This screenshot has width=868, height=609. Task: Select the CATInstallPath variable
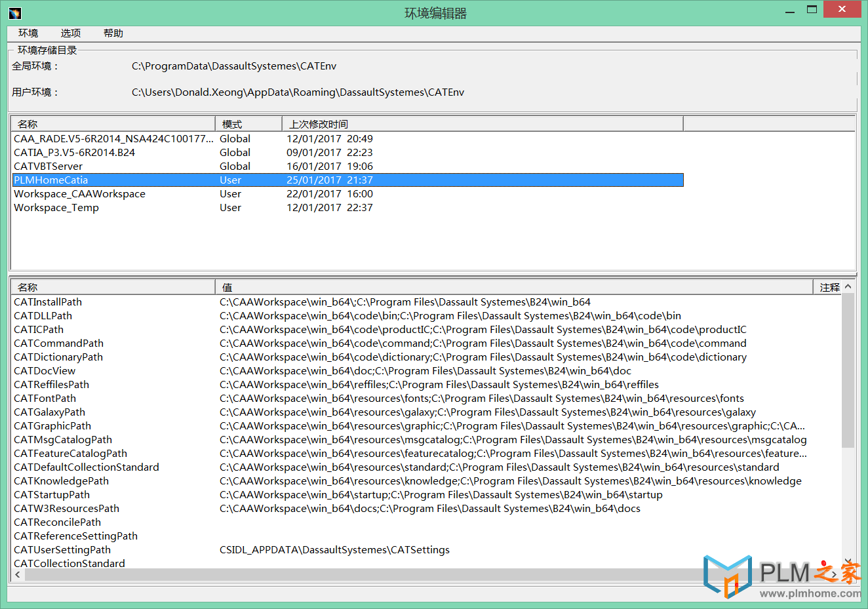point(48,302)
